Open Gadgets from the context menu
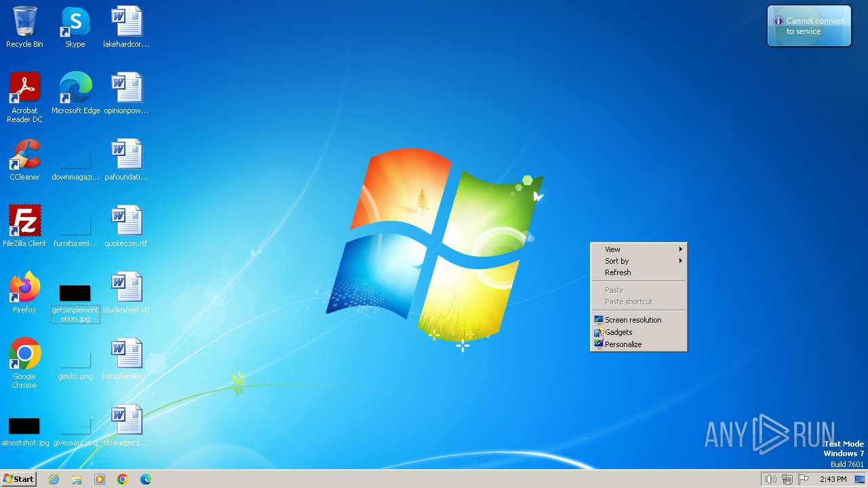The image size is (868, 488). pos(639,332)
